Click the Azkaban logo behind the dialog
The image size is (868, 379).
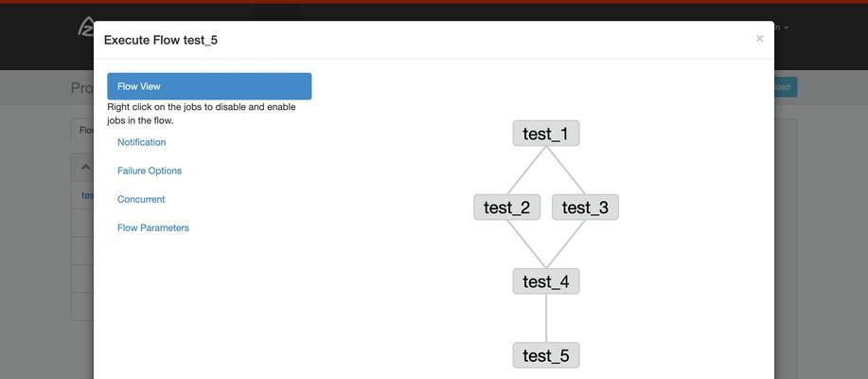pos(86,27)
